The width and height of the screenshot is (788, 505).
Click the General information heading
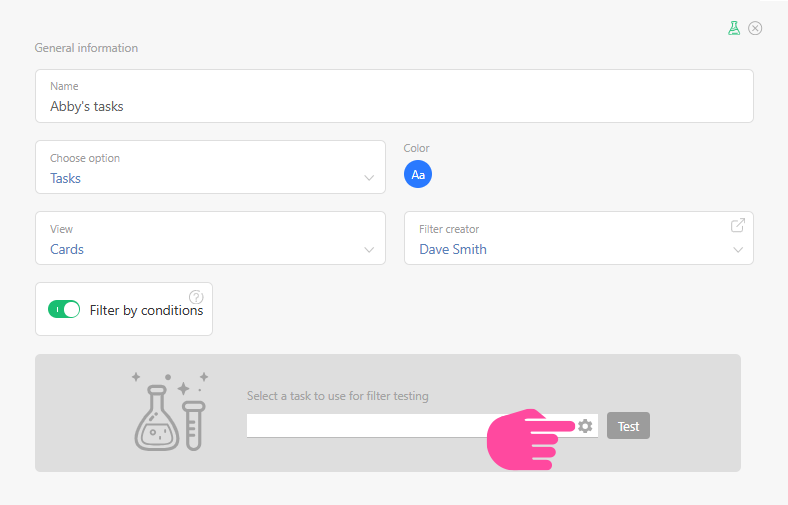(86, 48)
